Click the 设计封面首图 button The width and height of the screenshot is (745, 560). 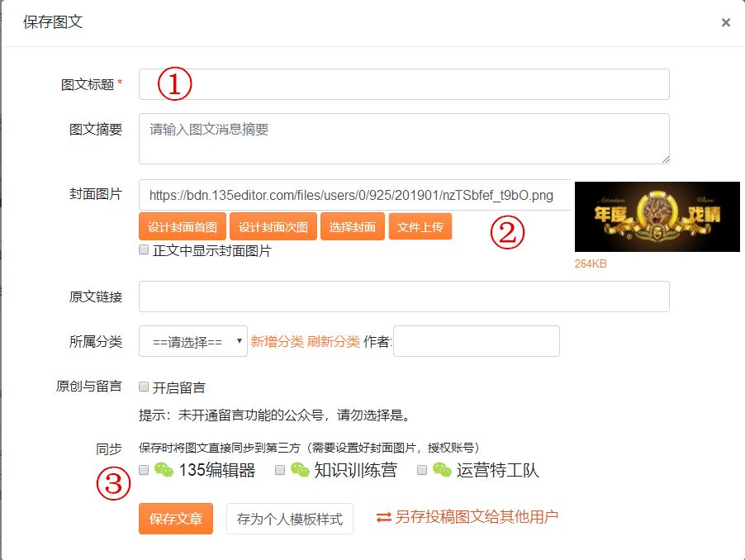182,227
